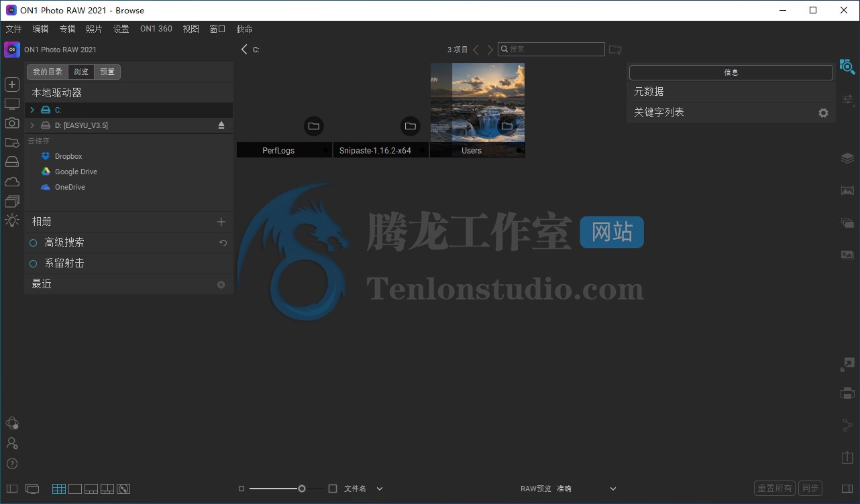This screenshot has height=504, width=860.
Task: Click the thumbnail size slider handle
Action: [x=302, y=489]
